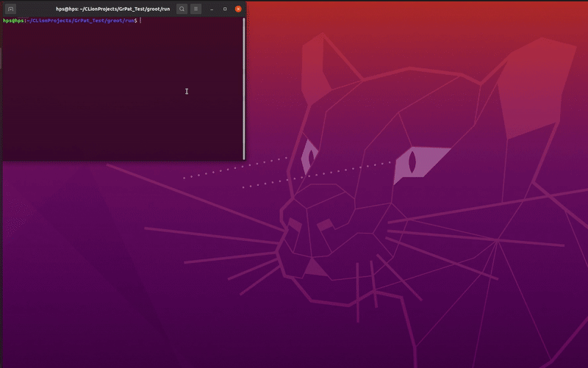588x368 pixels.
Task: Click the terminal vertical scrollbar
Action: (x=244, y=89)
